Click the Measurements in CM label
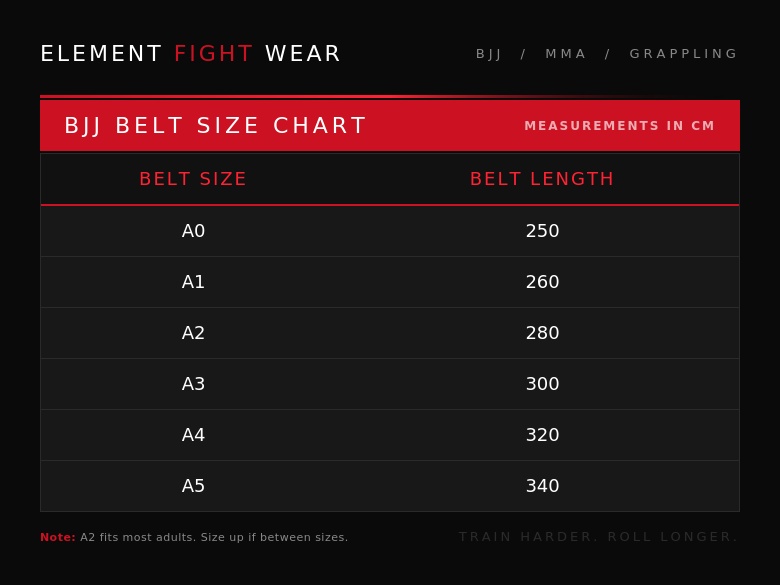This screenshot has height=585, width=780. click(619, 126)
